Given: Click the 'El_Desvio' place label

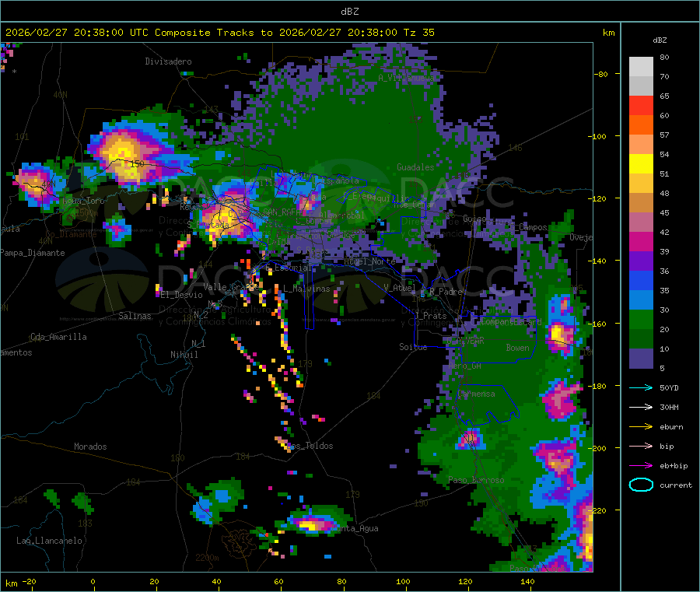Looking at the screenshot, I should pyautogui.click(x=182, y=295).
